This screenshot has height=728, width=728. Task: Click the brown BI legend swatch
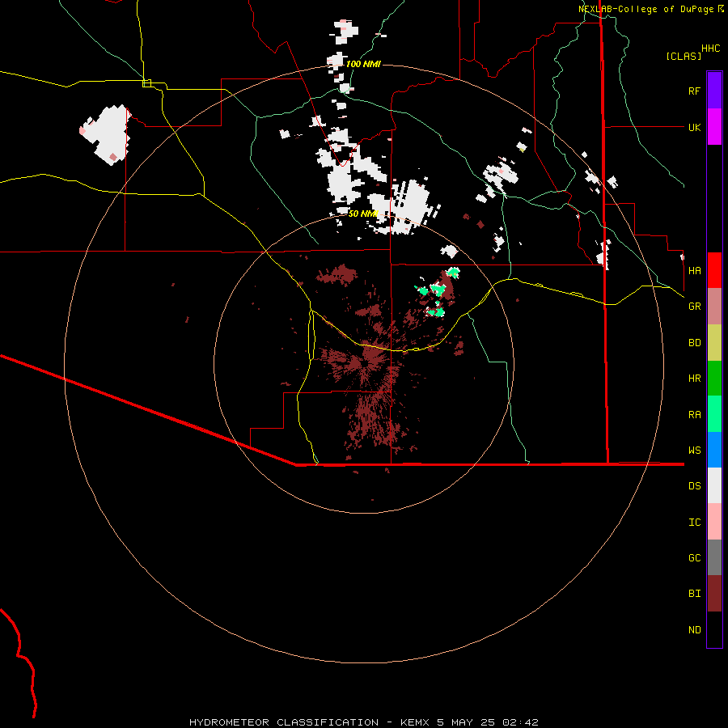click(714, 594)
